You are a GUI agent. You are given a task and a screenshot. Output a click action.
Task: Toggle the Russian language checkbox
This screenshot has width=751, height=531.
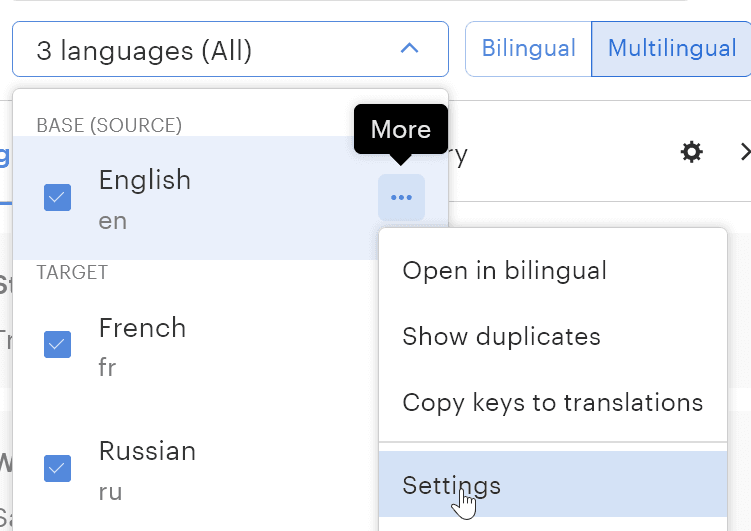tap(58, 467)
